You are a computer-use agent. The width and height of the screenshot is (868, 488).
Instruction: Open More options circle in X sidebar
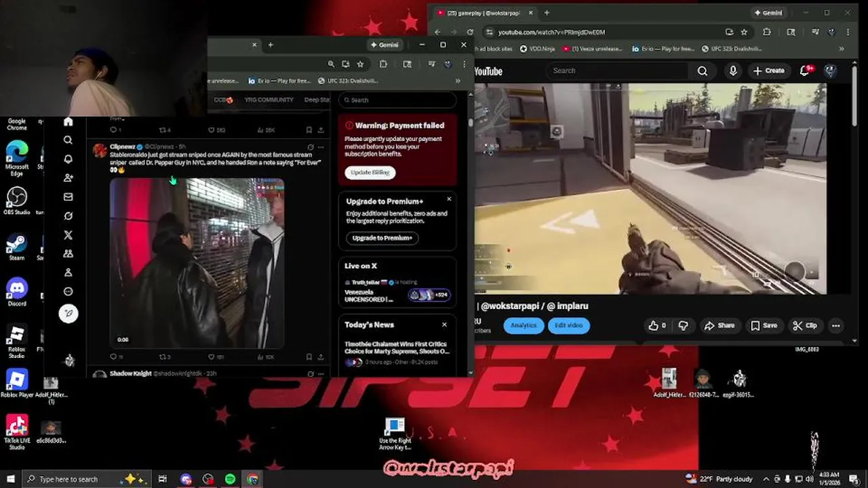pos(68,291)
